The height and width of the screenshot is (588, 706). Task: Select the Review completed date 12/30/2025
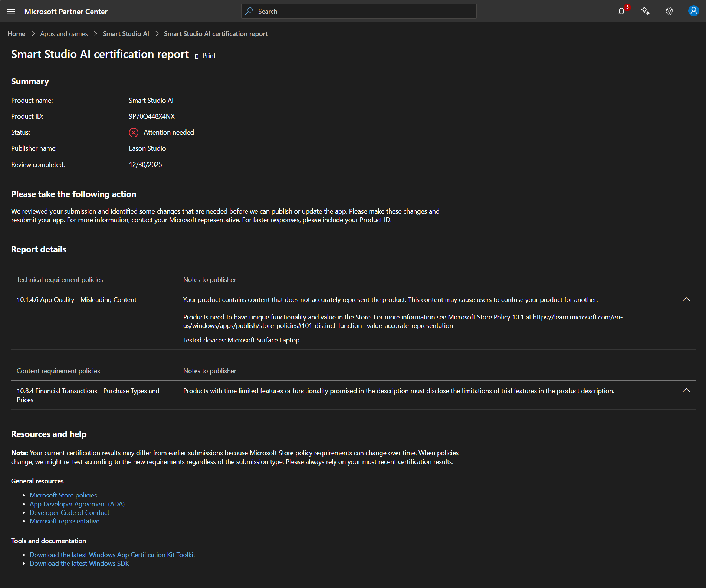pos(145,165)
